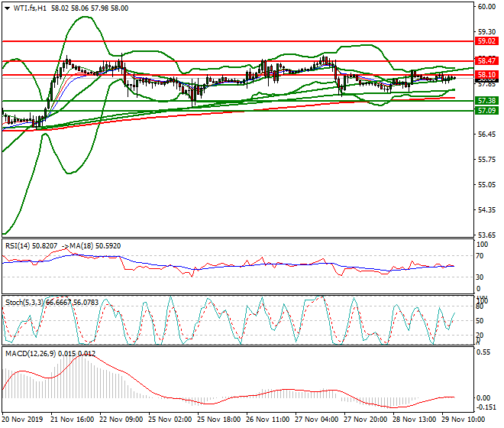Viewport: 504px width, 428px height.
Task: Select the WTI.fs,H1 symbol title text
Action: pos(30,8)
